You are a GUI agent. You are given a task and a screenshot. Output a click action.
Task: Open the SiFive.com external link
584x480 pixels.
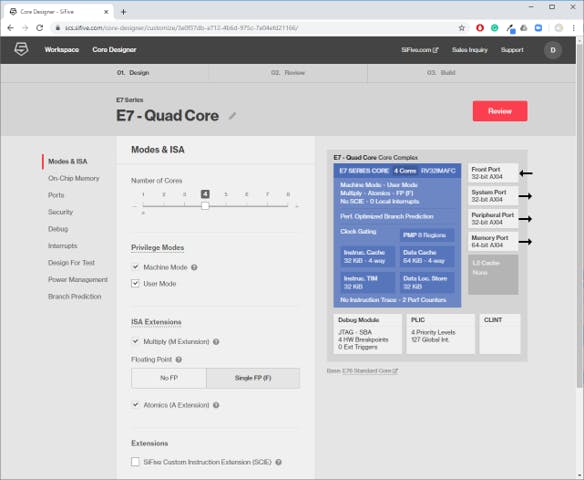click(420, 50)
